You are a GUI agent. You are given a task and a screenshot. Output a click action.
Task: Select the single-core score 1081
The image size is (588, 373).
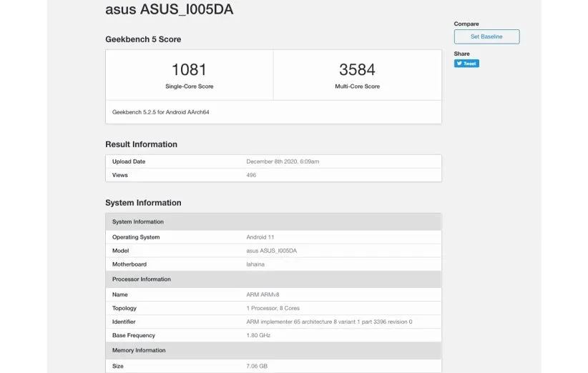tap(189, 70)
